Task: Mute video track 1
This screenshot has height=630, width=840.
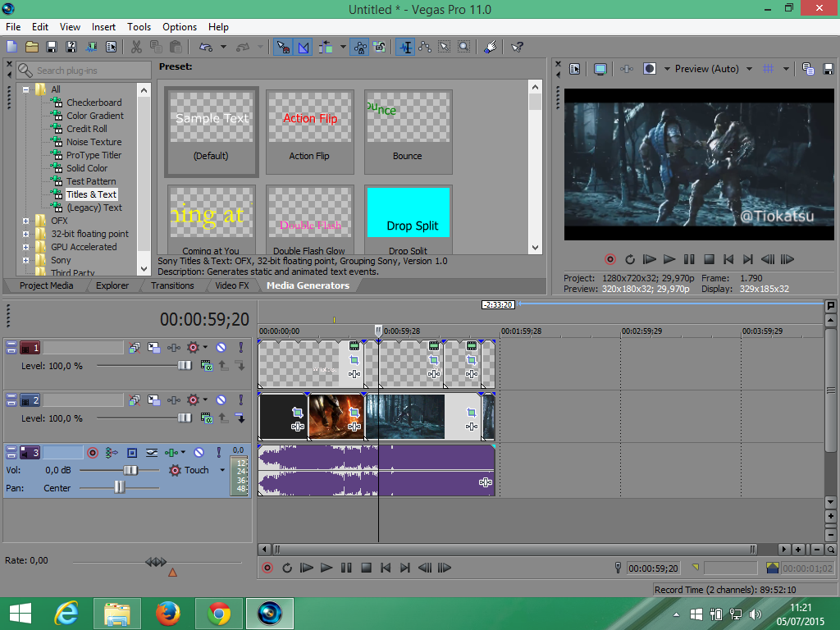Action: click(x=221, y=348)
